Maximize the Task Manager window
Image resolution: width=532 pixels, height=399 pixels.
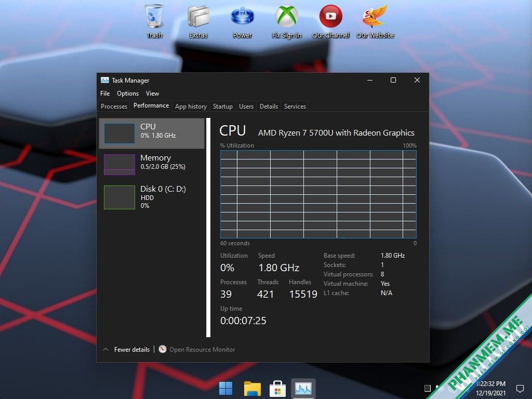click(393, 80)
